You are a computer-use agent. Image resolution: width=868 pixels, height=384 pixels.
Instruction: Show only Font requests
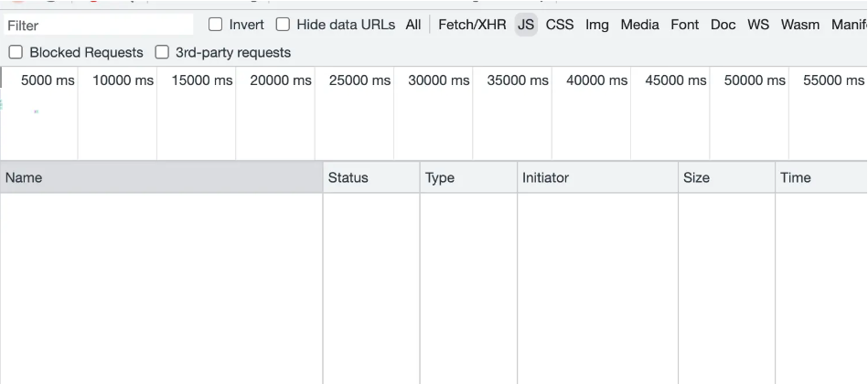coord(684,25)
